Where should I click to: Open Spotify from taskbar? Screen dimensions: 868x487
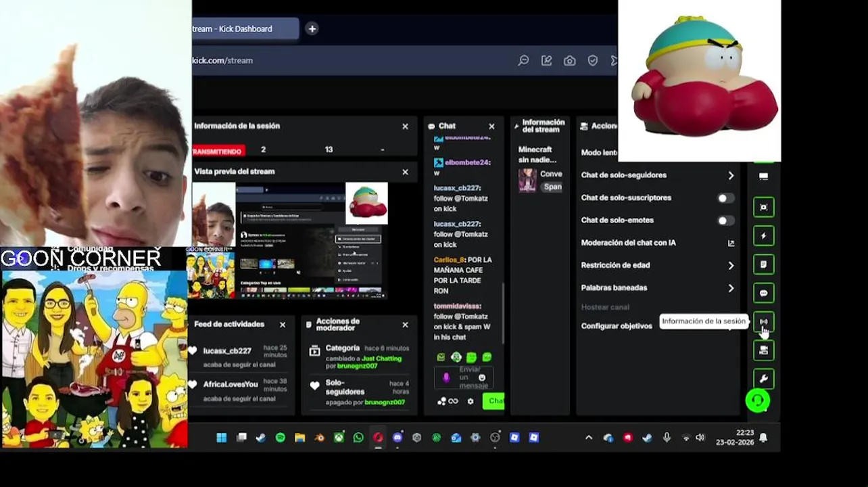coord(280,438)
